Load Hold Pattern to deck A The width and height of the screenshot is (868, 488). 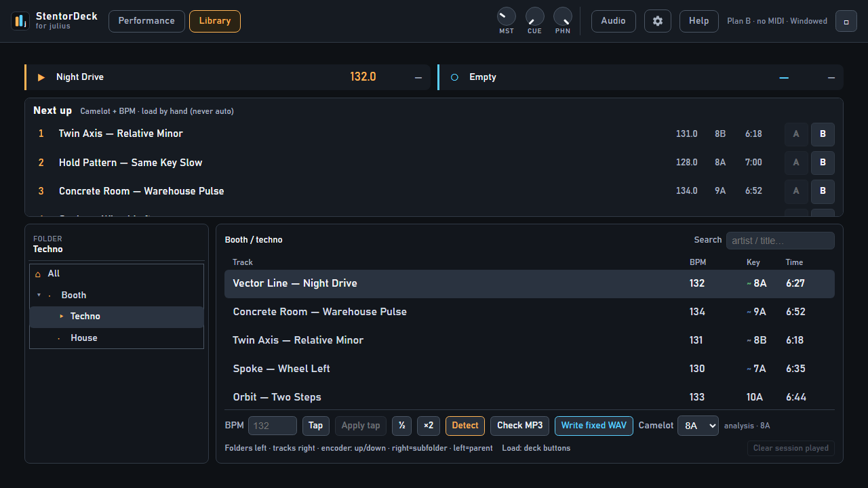(796, 163)
